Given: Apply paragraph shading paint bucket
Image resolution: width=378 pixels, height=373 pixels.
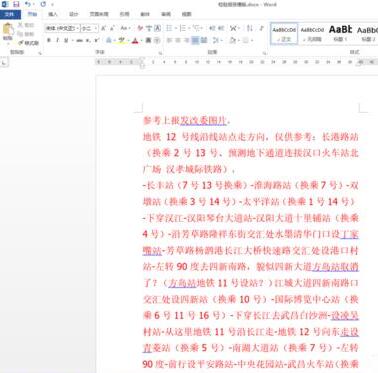Looking at the screenshot, I should [x=232, y=41].
